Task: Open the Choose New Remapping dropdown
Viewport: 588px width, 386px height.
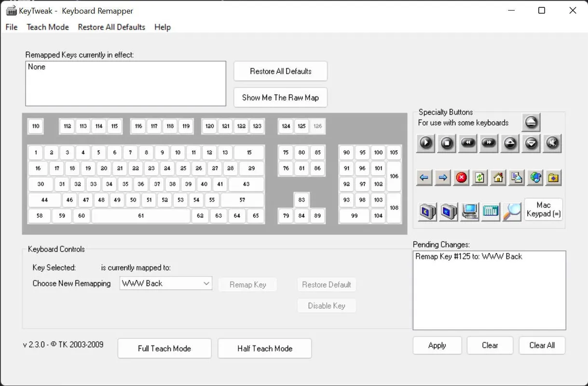Action: 166,284
